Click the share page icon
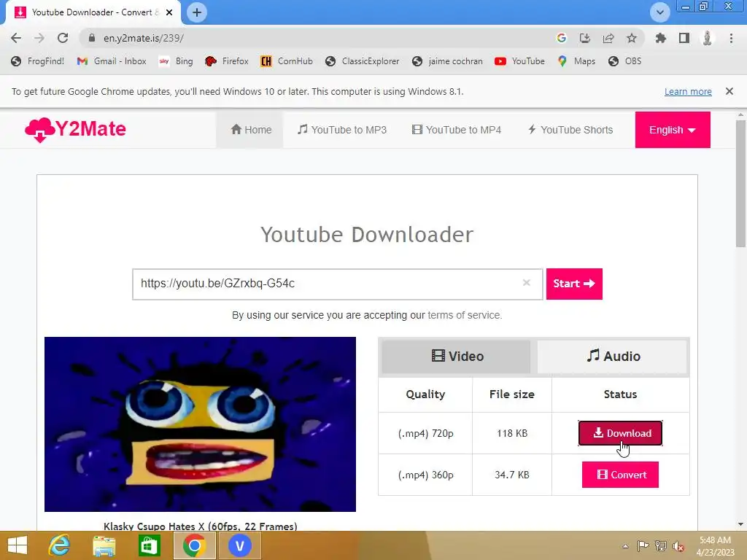This screenshot has height=560, width=747. tap(608, 38)
